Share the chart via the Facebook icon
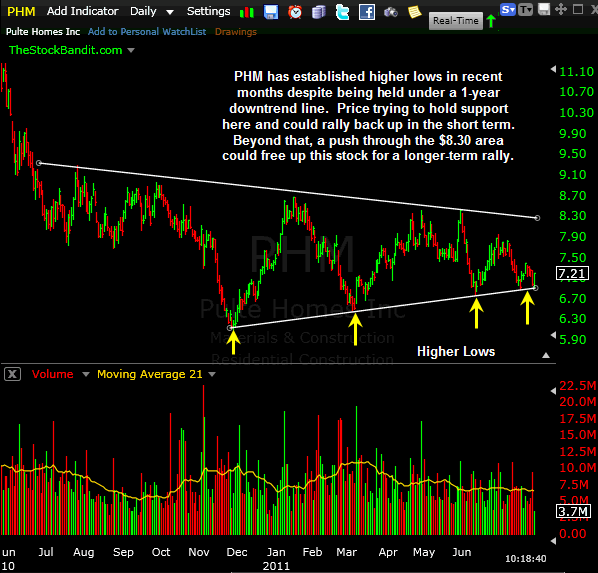 pyautogui.click(x=367, y=12)
